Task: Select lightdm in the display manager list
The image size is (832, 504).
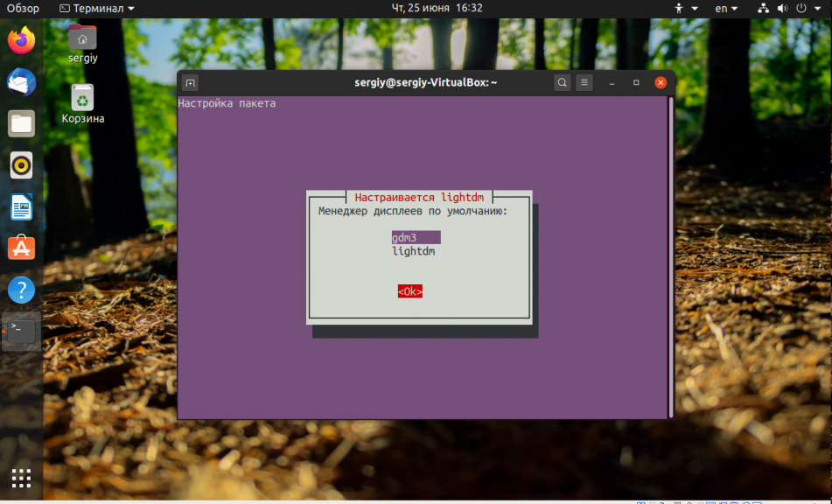Action: point(413,251)
